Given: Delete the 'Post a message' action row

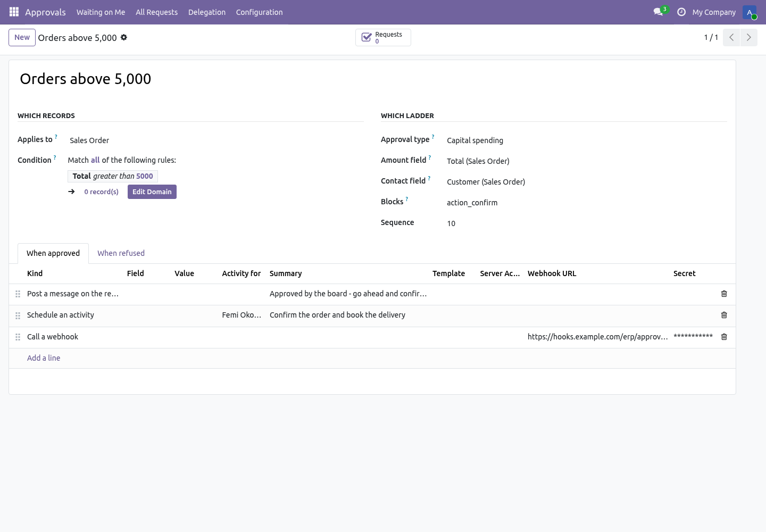Looking at the screenshot, I should (x=724, y=294).
